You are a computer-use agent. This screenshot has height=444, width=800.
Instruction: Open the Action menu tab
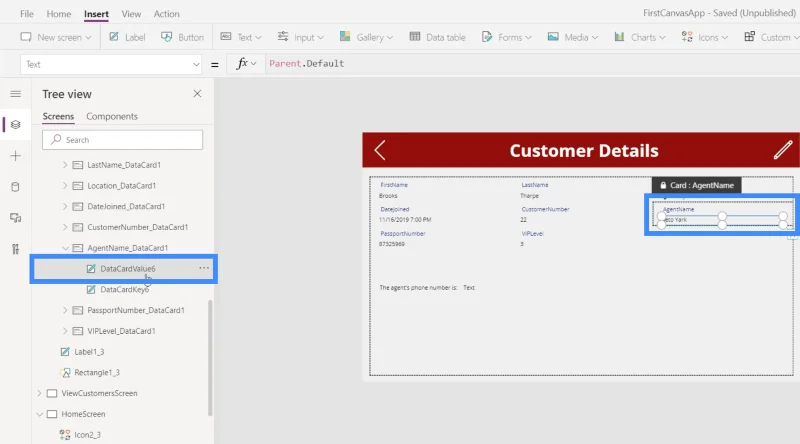click(166, 14)
